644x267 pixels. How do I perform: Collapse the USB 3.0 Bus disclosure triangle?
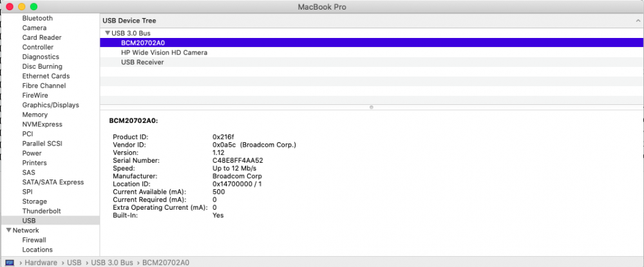107,33
